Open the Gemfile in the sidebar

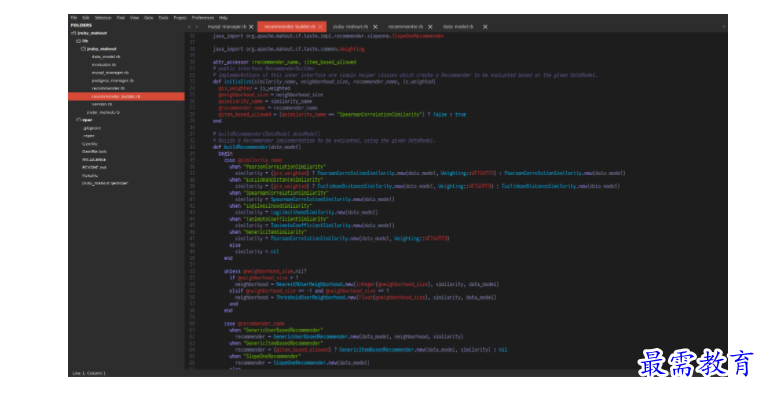90,144
